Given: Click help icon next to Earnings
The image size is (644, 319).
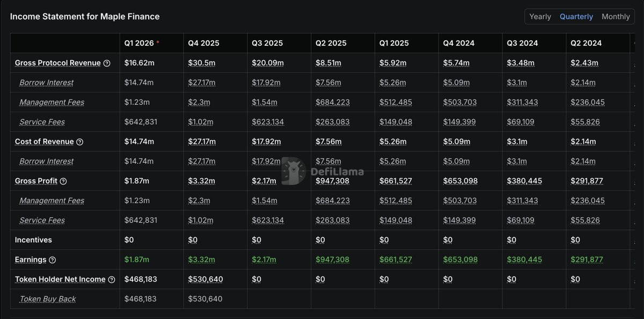Looking at the screenshot, I should coord(53,260).
